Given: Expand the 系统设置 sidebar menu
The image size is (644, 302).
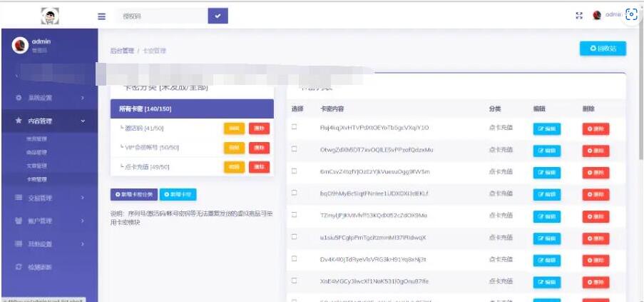Looking at the screenshot, I should (x=49, y=98).
